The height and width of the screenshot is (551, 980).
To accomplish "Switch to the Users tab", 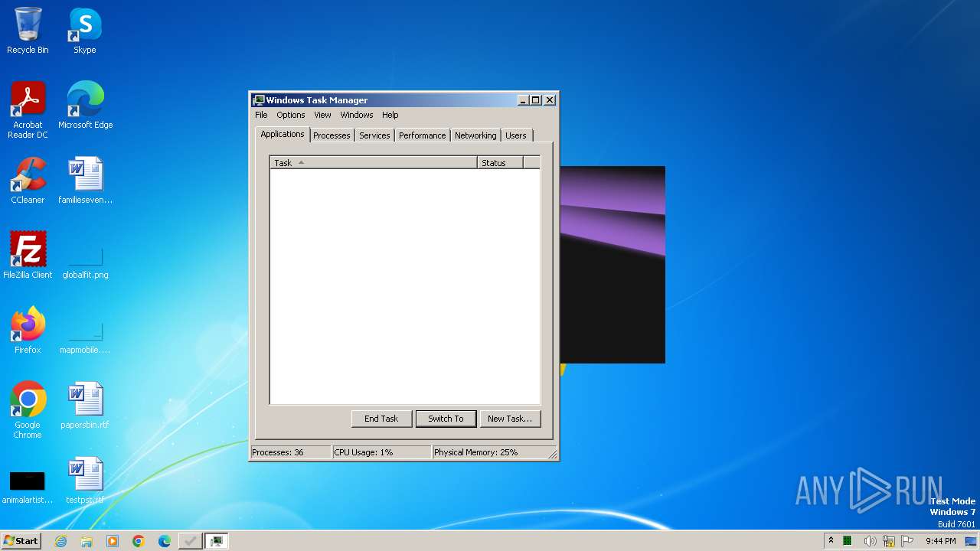I will [x=516, y=135].
